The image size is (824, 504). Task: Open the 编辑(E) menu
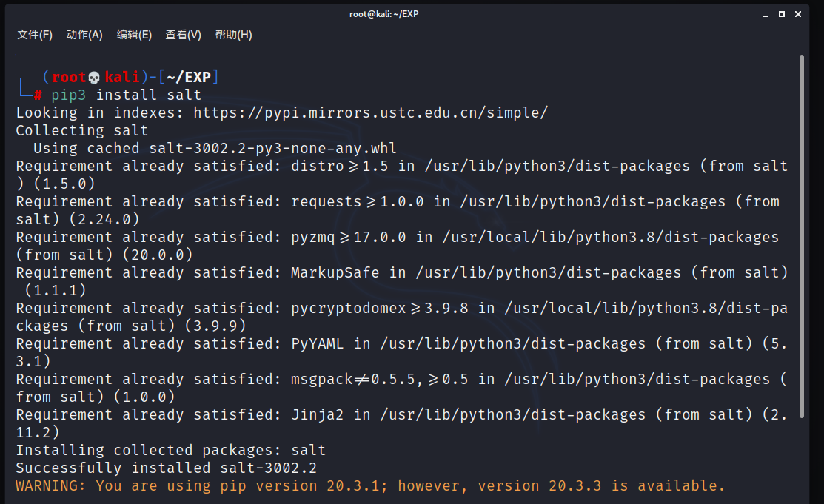pos(134,35)
